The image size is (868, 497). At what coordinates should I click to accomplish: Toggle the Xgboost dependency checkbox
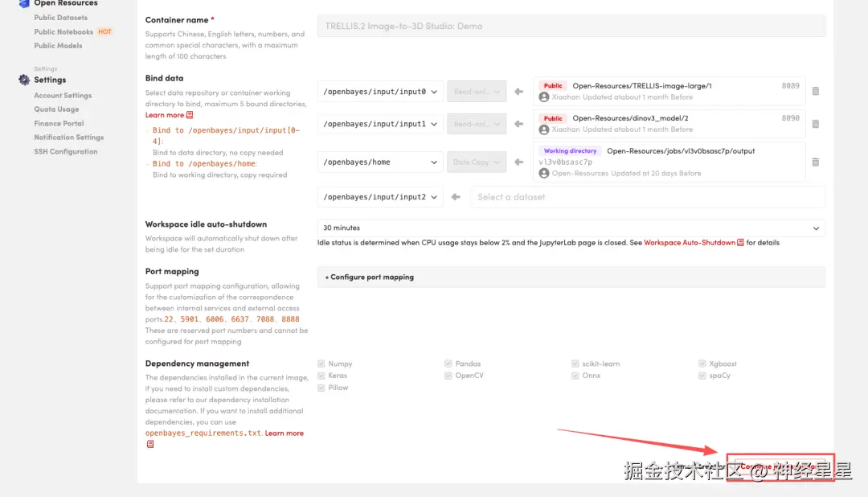click(702, 364)
